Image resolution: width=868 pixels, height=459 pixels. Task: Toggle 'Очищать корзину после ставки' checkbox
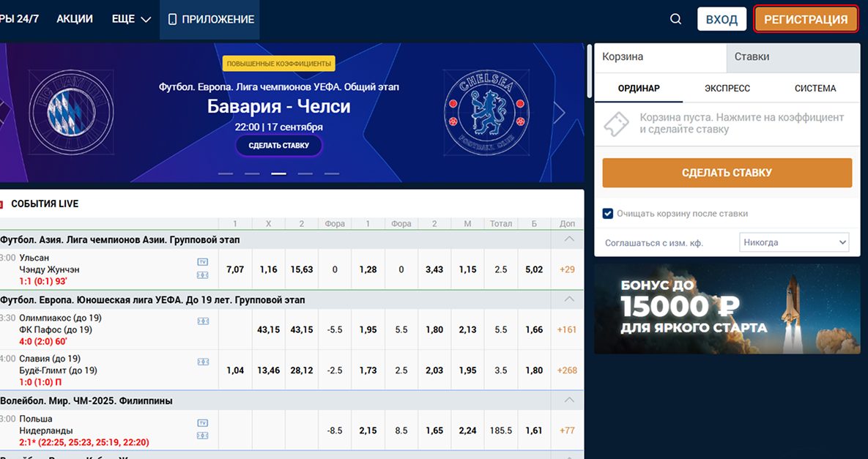click(x=608, y=214)
